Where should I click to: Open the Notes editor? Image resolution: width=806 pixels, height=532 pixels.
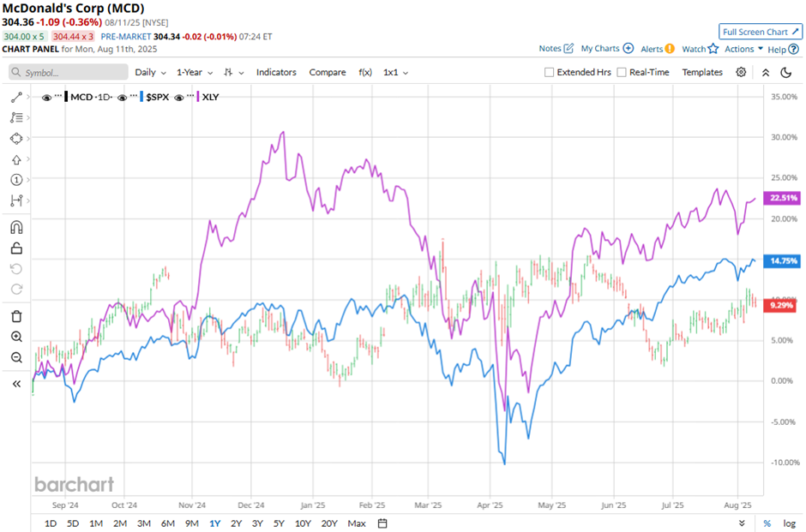click(556, 48)
